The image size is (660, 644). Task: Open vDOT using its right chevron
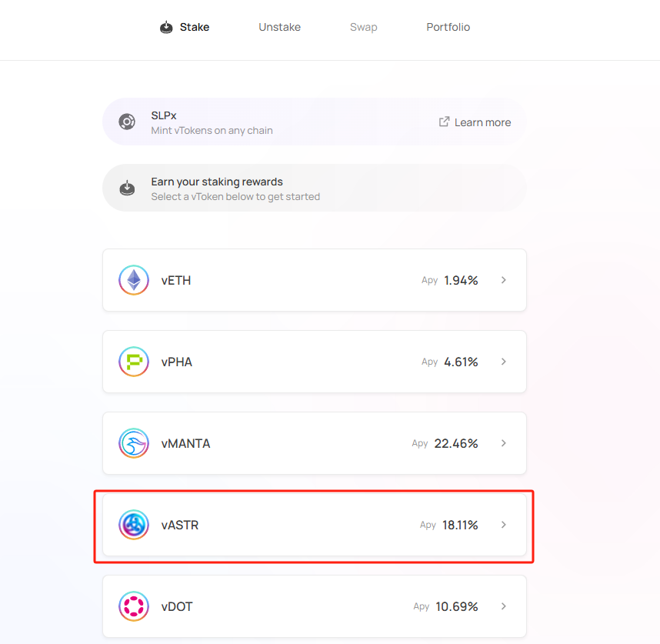(503, 606)
